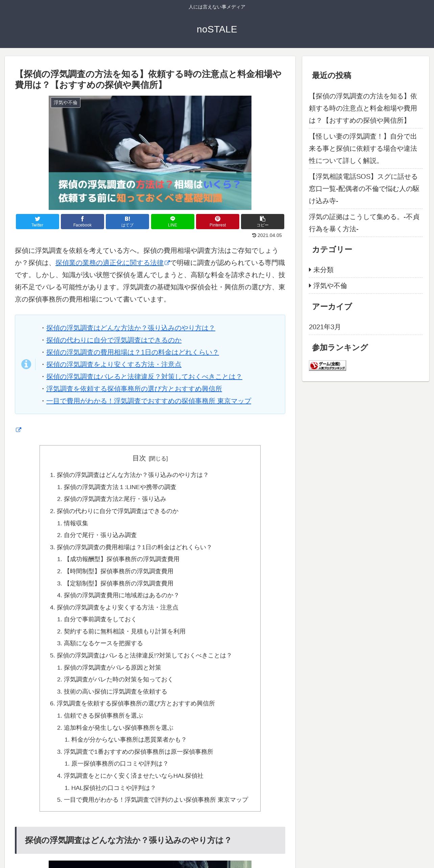Bookmark the article with the はてブ button

tap(127, 221)
